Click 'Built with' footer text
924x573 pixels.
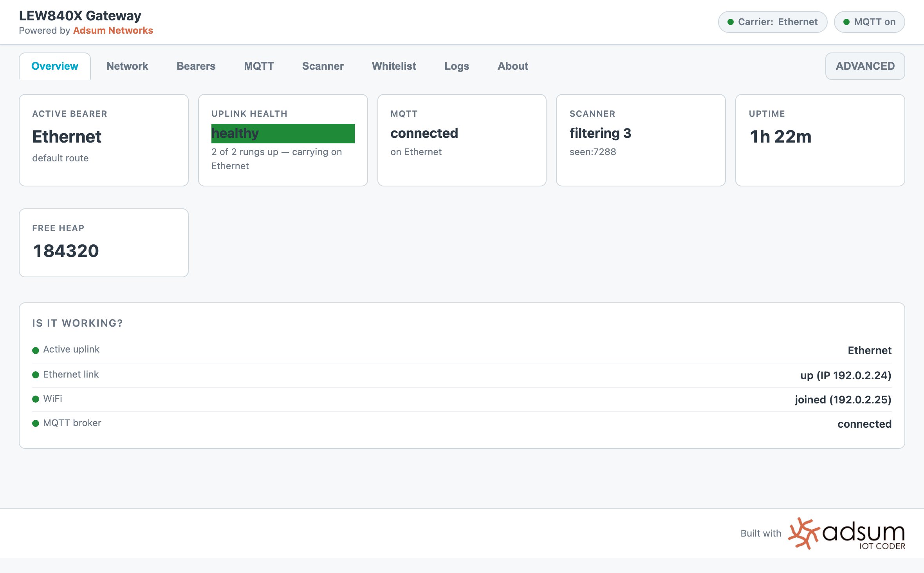tap(761, 533)
